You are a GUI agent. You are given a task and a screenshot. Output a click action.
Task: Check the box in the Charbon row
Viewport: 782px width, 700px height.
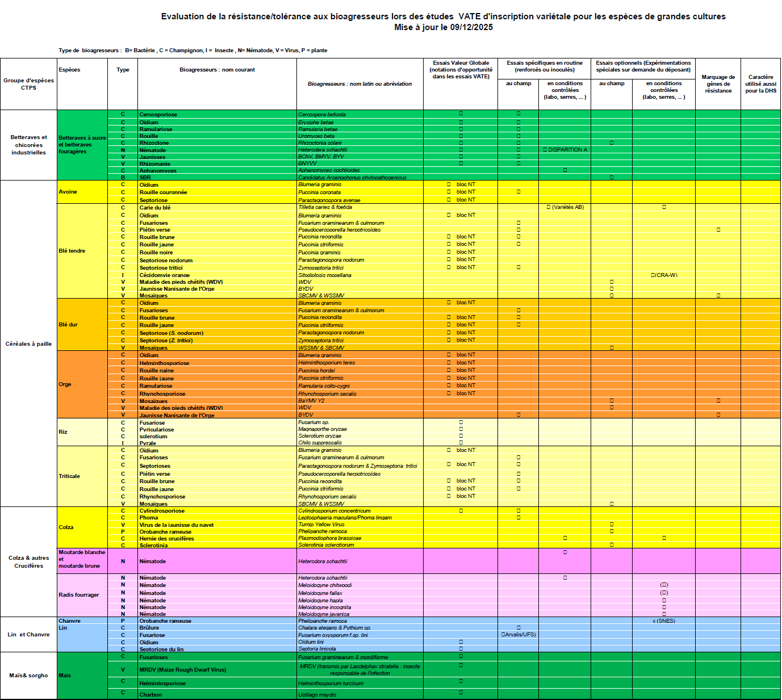pyautogui.click(x=461, y=693)
